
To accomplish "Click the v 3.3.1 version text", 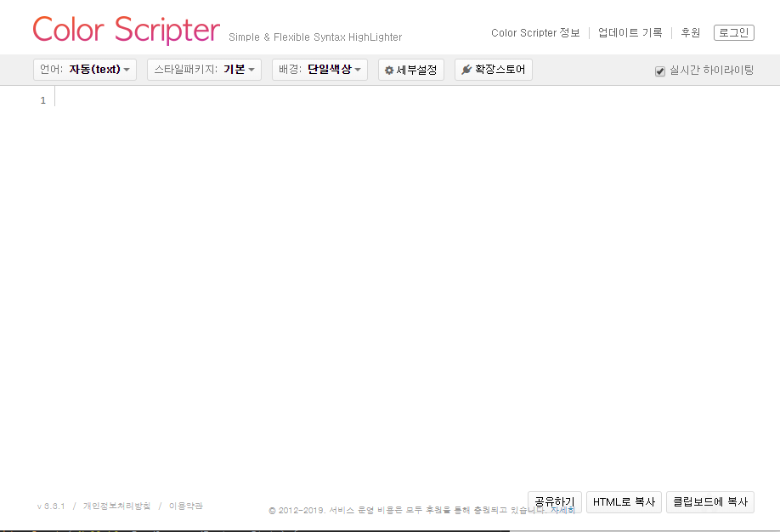I will (51, 507).
